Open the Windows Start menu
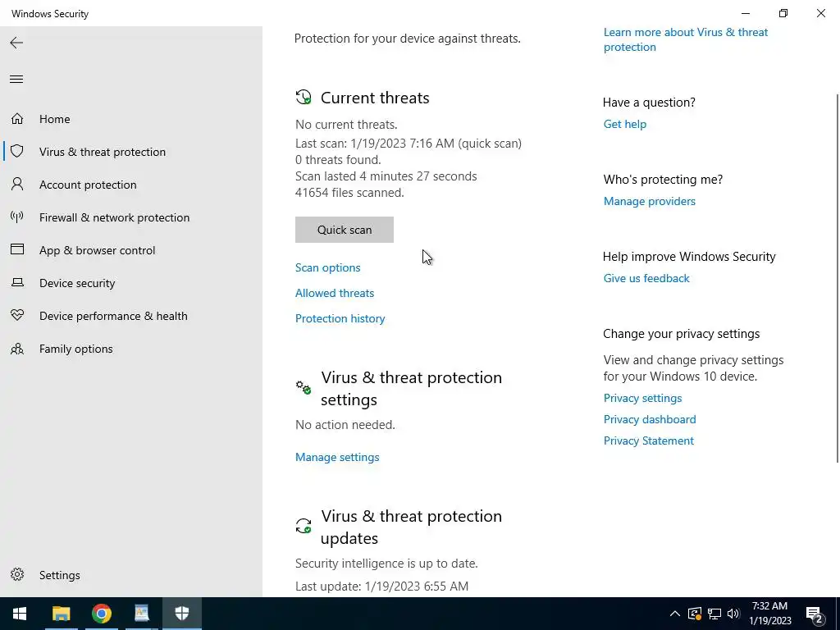This screenshot has width=840, height=630. 20,614
